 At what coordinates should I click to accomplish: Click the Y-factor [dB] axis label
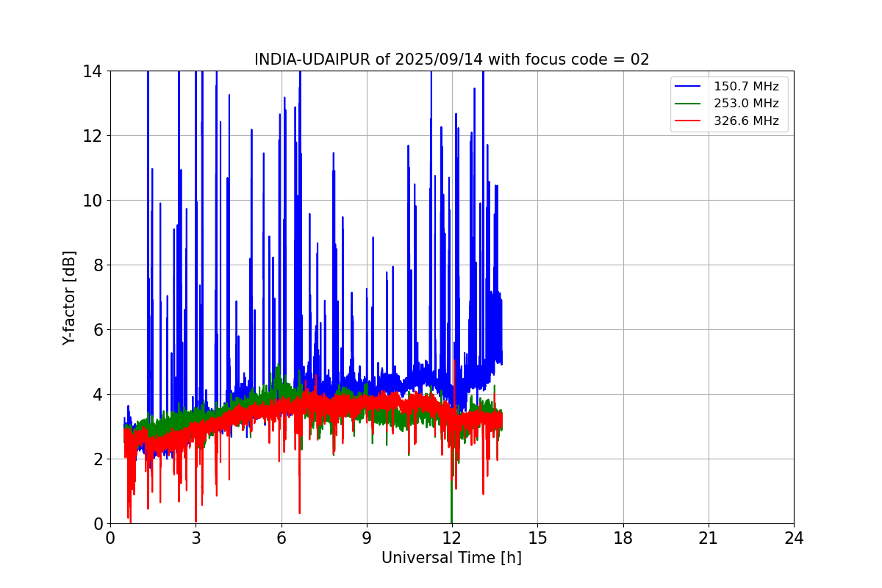coord(69,298)
